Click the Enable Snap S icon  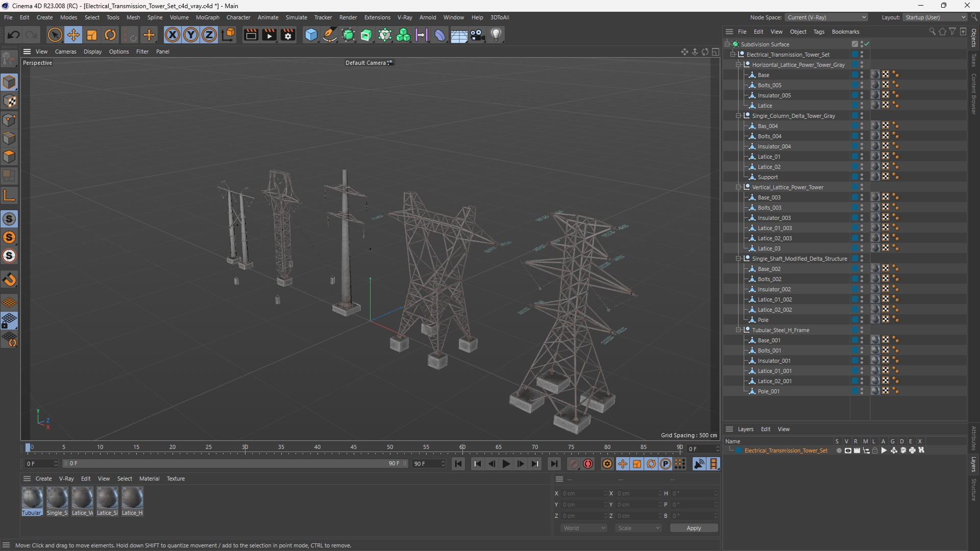(9, 219)
